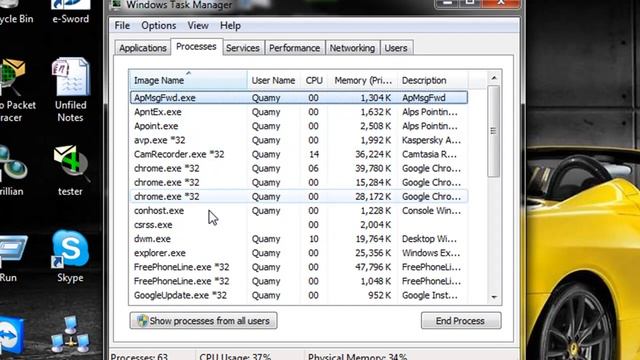Image resolution: width=640 pixels, height=360 pixels.
Task: Switch to the Networking tab
Action: point(352,48)
